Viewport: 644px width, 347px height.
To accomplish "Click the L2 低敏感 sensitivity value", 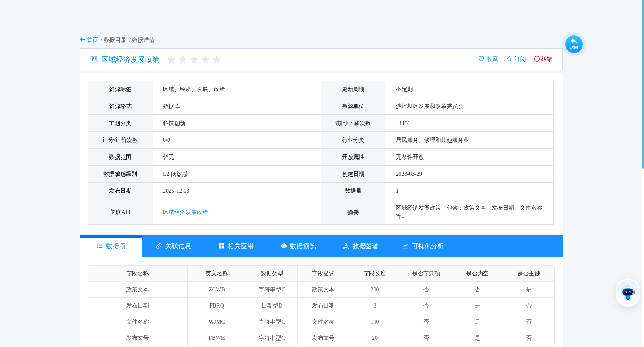I will (175, 174).
